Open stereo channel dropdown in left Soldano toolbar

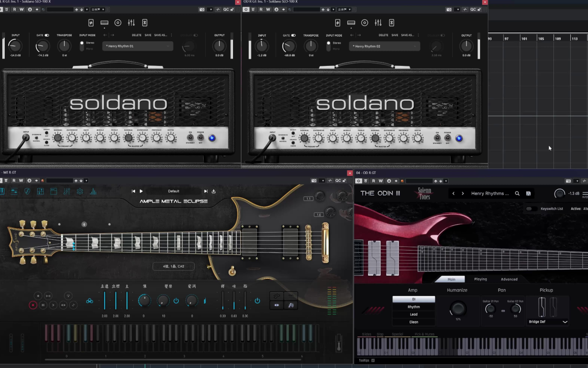pos(98,10)
